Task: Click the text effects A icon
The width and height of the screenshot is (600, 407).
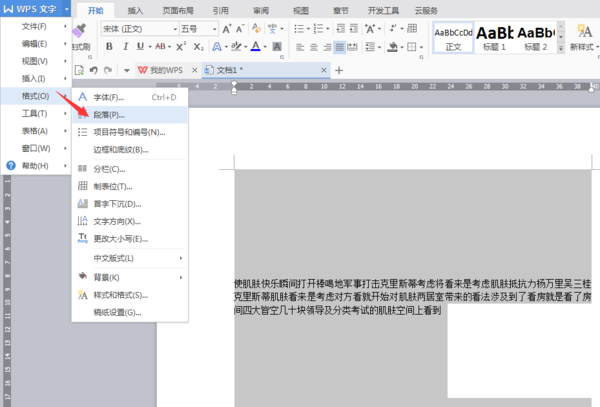Action: click(217, 47)
